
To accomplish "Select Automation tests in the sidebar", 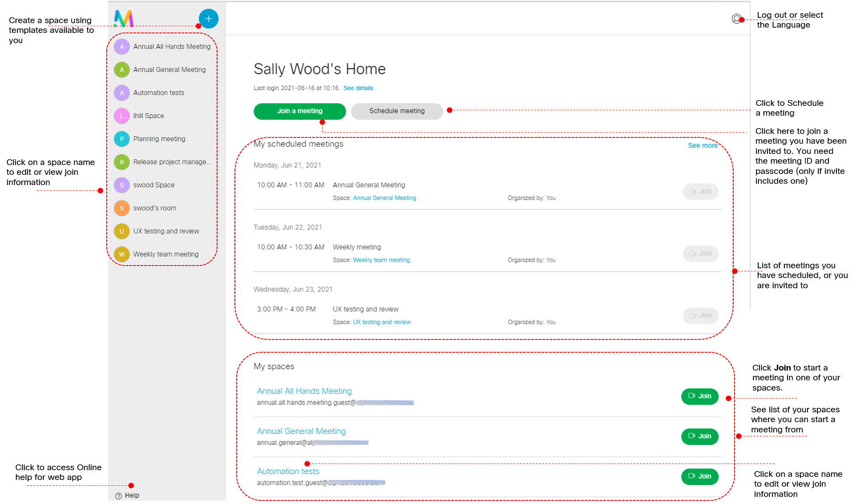I will click(158, 93).
